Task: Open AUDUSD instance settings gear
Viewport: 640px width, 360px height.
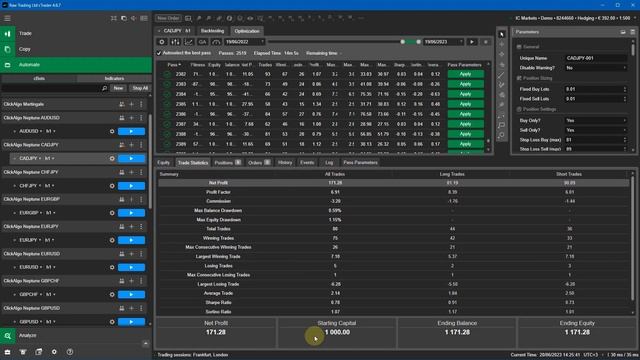Action: [x=112, y=131]
